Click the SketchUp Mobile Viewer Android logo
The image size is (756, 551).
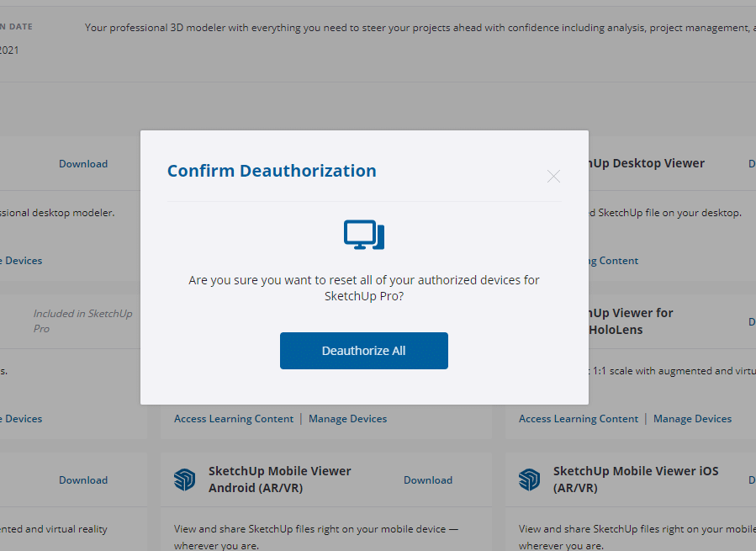pyautogui.click(x=185, y=480)
